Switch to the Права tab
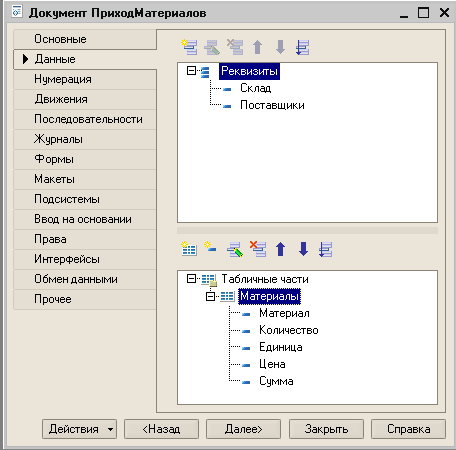 [85, 239]
